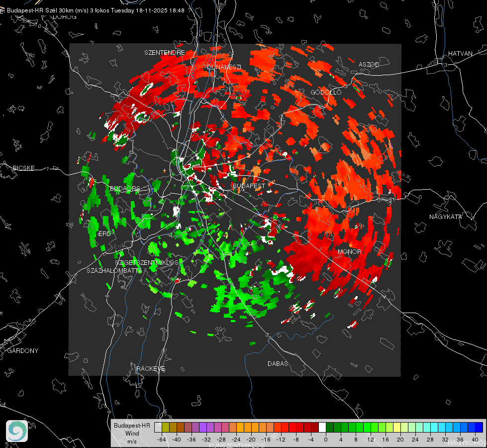Click the 40 legend value
487x448 pixels.
(475, 440)
